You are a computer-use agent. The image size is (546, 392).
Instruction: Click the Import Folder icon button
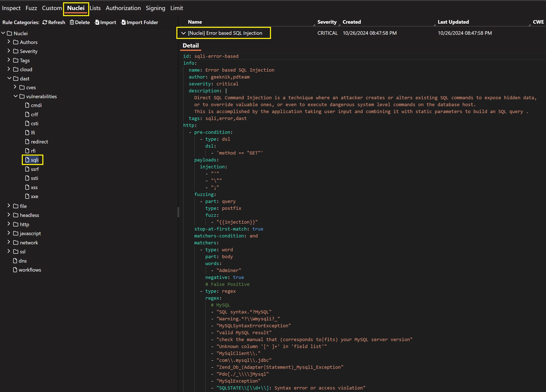(x=123, y=22)
